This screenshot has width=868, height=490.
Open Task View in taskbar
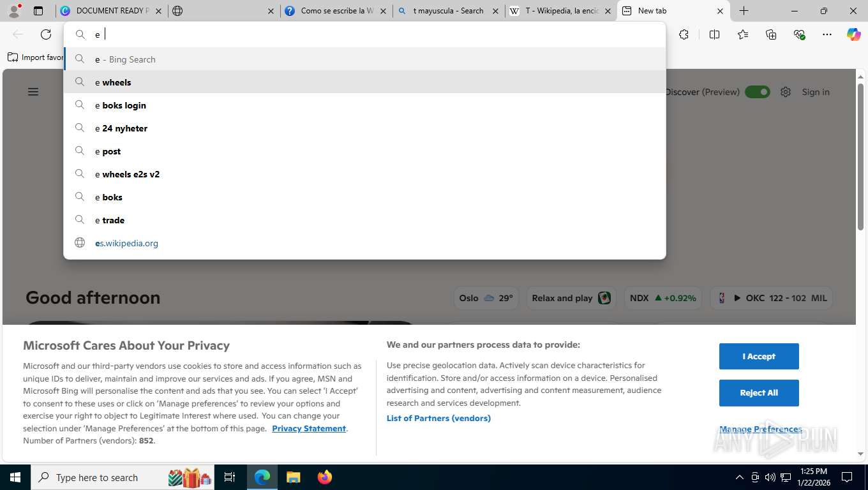230,477
